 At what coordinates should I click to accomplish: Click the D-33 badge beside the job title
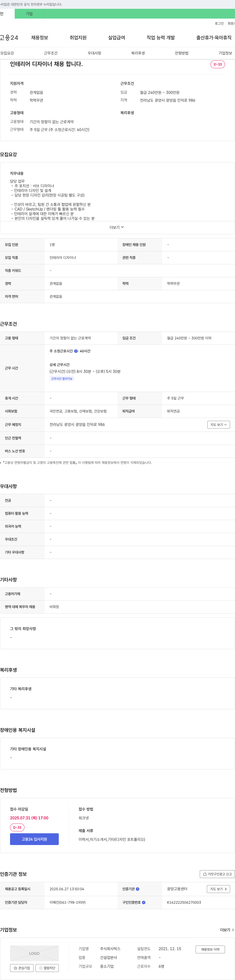[217, 64]
